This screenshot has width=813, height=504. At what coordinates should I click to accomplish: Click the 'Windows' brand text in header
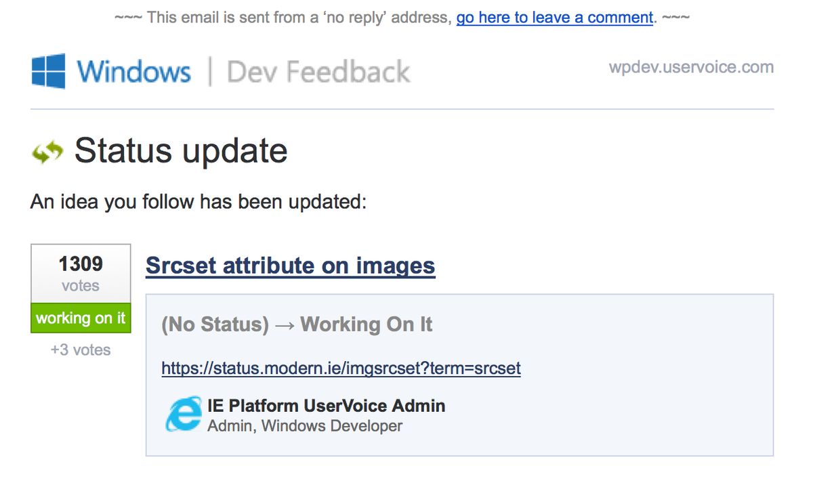pos(133,72)
